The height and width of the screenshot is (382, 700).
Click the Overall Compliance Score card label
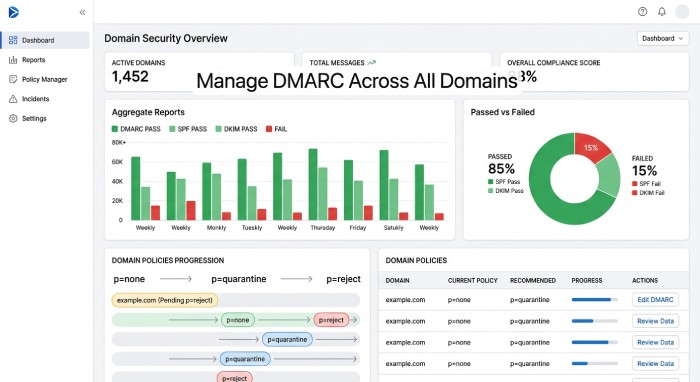pyautogui.click(x=554, y=63)
